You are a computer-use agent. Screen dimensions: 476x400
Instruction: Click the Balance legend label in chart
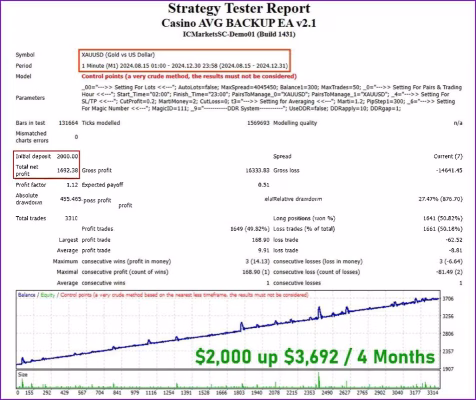[x=26, y=295]
